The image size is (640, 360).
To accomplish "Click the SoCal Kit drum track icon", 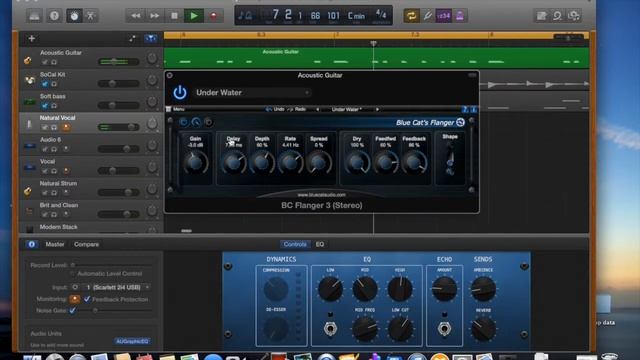I will (29, 80).
